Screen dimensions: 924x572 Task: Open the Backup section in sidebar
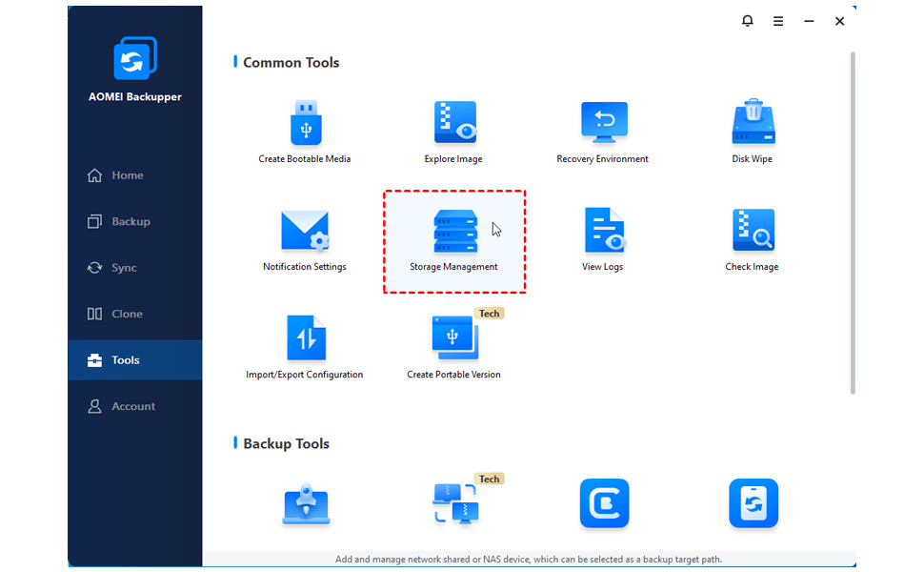135,221
